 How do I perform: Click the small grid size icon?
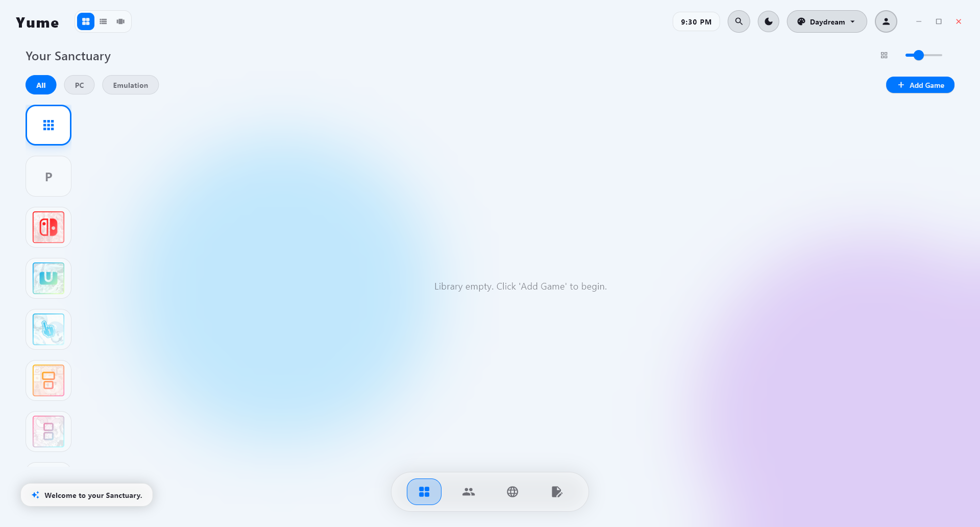pyautogui.click(x=884, y=55)
